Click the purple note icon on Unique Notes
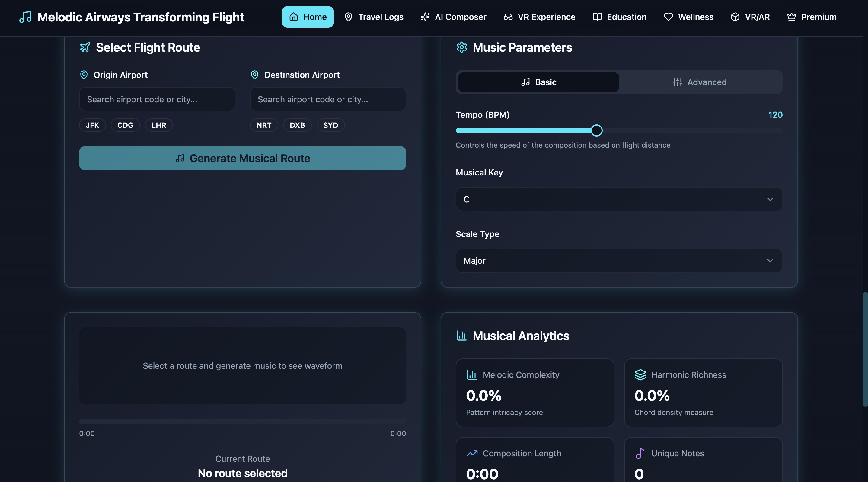This screenshot has height=482, width=868. pos(640,453)
